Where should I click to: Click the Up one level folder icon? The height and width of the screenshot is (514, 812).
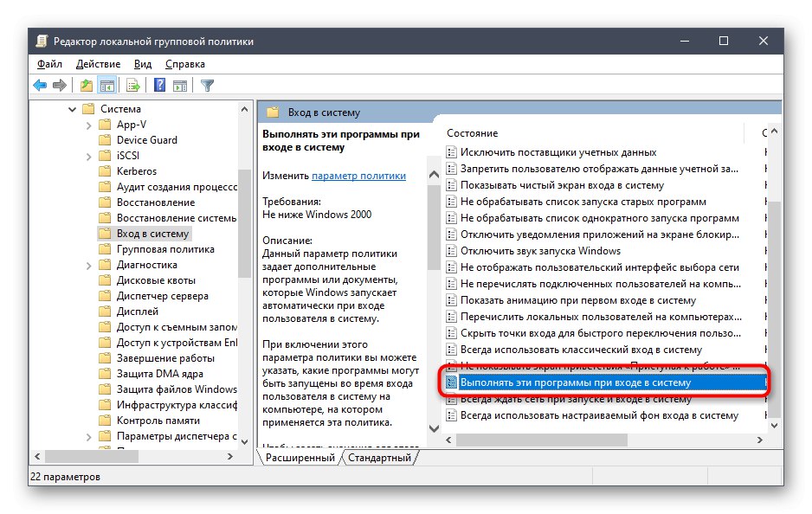click(x=87, y=85)
